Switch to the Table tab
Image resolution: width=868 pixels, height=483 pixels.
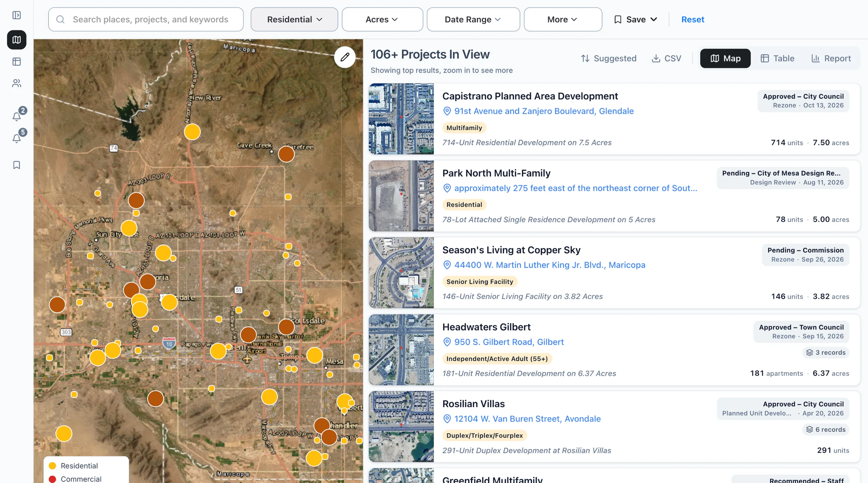(x=777, y=59)
